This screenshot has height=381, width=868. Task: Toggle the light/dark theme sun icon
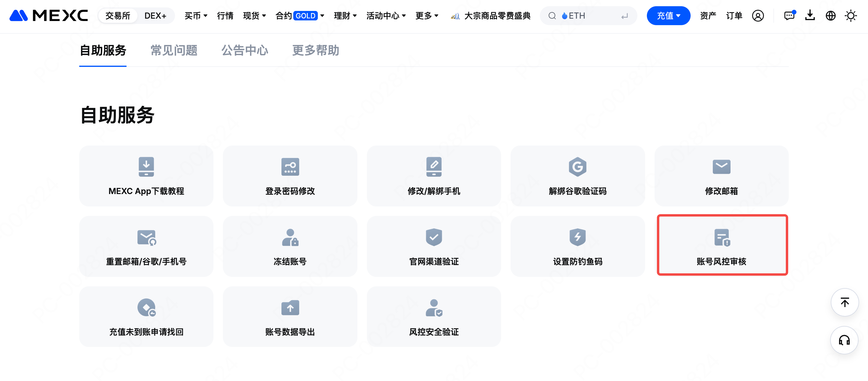point(851,16)
